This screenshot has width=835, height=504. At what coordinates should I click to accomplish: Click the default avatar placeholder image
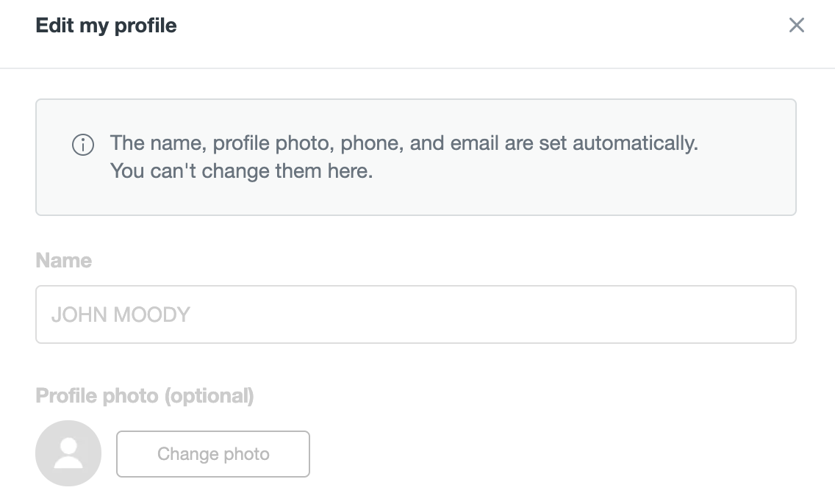tap(68, 453)
